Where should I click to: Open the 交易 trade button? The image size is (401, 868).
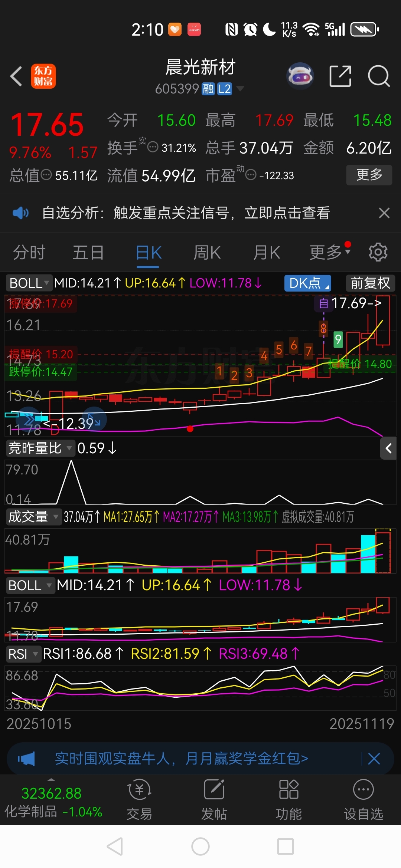139,799
